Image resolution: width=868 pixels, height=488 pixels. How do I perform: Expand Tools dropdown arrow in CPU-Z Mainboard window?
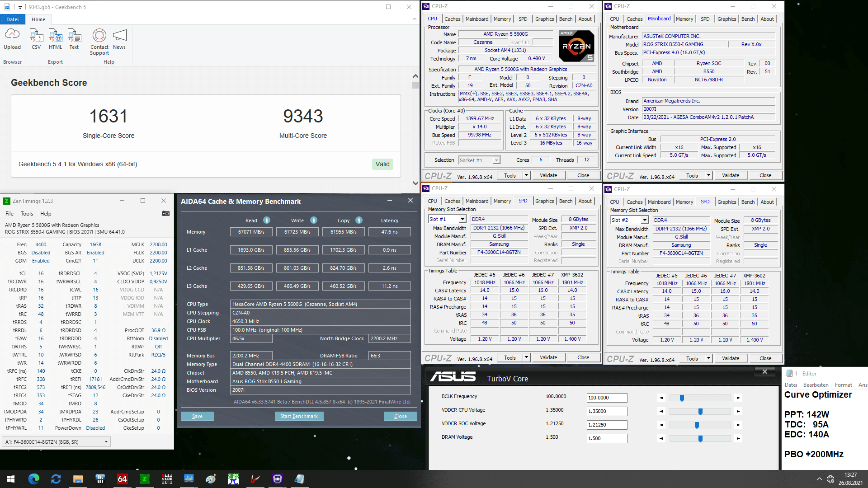(x=708, y=175)
